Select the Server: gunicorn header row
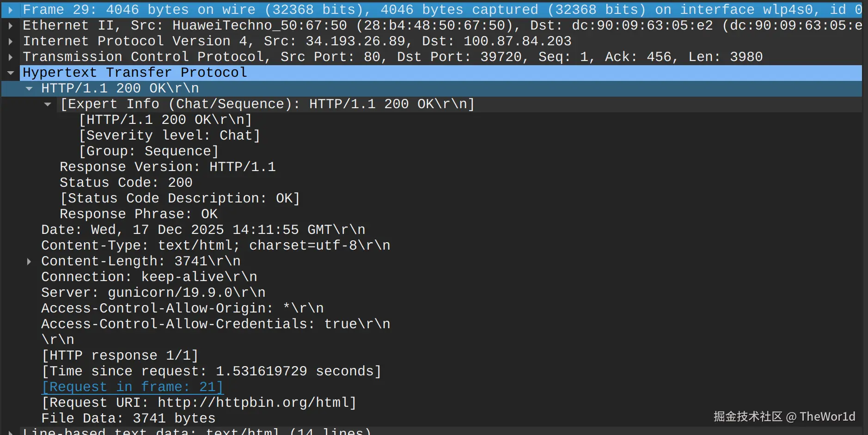The height and width of the screenshot is (435, 868). [x=153, y=293]
